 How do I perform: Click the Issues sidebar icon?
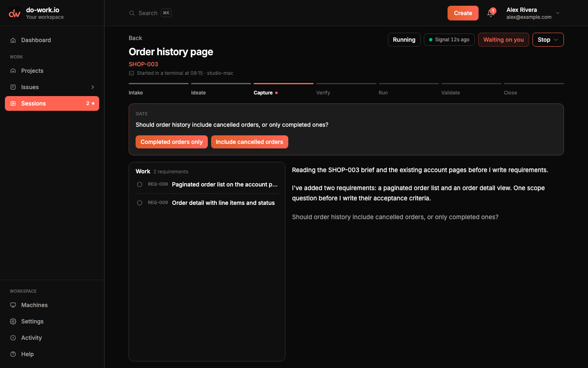(13, 87)
